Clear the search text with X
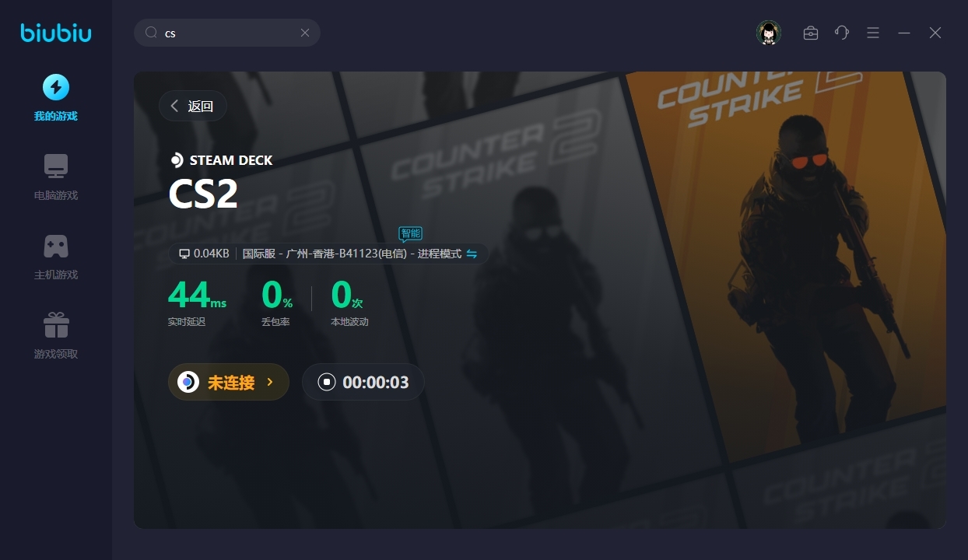968x560 pixels. (305, 33)
